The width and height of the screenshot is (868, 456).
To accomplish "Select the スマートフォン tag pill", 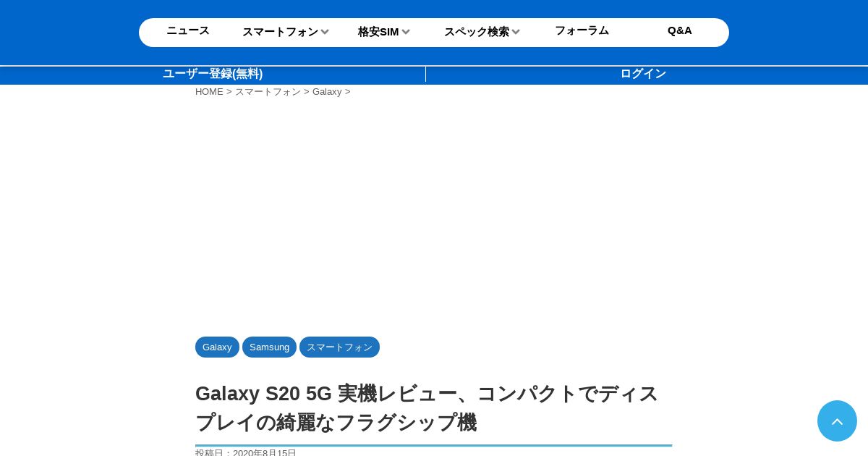I will click(339, 347).
